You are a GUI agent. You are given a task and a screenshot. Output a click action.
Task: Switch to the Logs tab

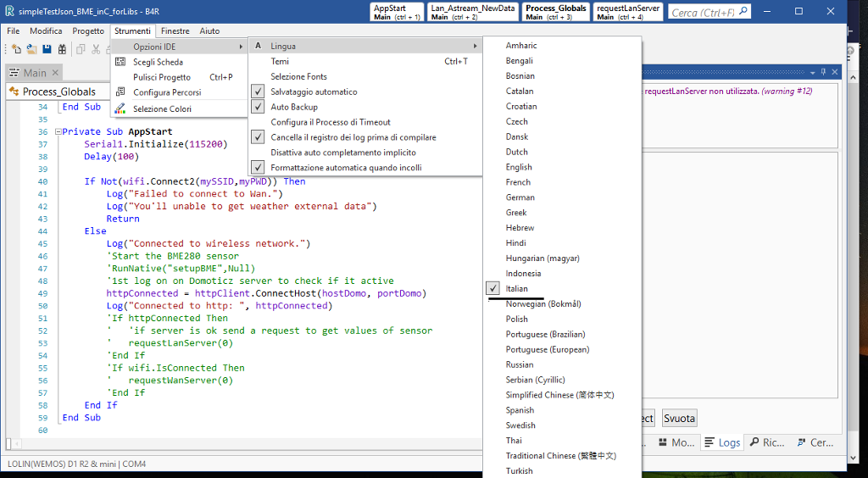click(x=722, y=442)
